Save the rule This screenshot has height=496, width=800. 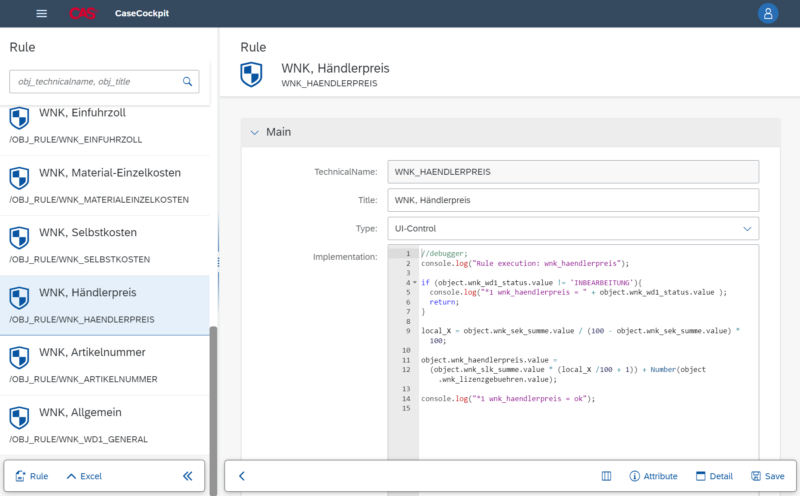(x=768, y=476)
